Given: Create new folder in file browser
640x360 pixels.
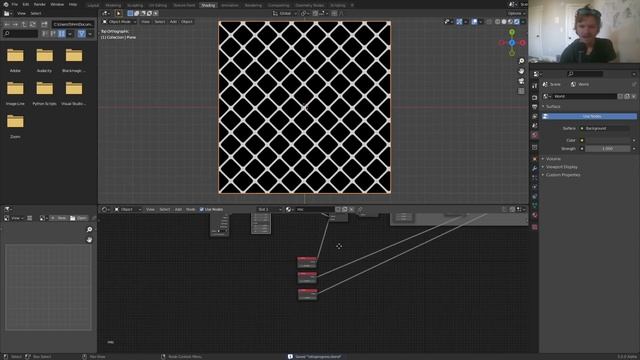Looking at the screenshot, I should pyautogui.click(x=44, y=24).
